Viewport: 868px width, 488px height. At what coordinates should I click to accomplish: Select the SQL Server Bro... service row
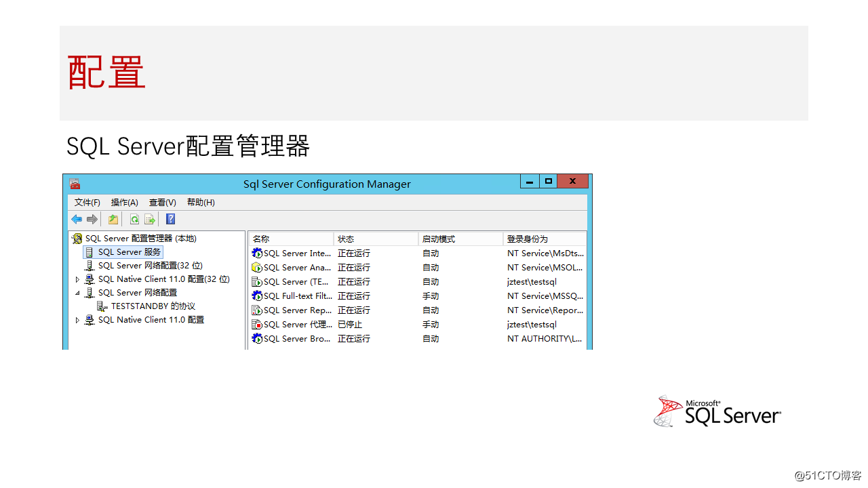[x=418, y=339]
